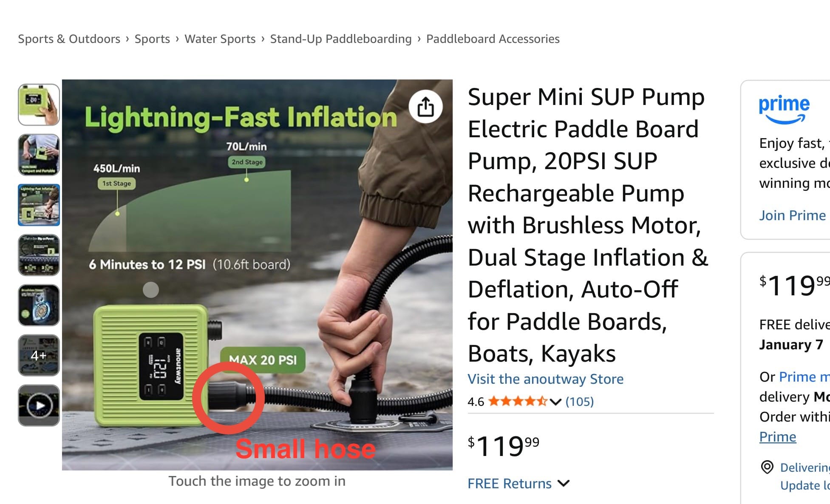830x504 pixels.
Task: Click main product image to zoom
Action: tap(257, 275)
